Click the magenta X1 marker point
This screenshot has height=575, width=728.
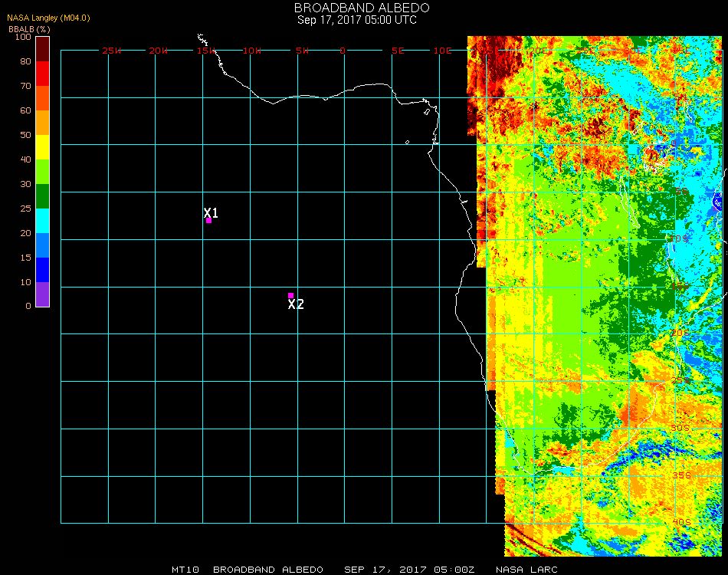click(208, 220)
